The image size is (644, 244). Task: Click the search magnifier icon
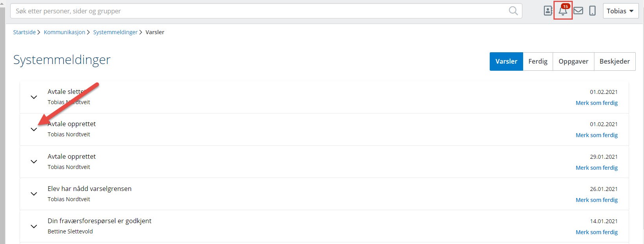[513, 11]
